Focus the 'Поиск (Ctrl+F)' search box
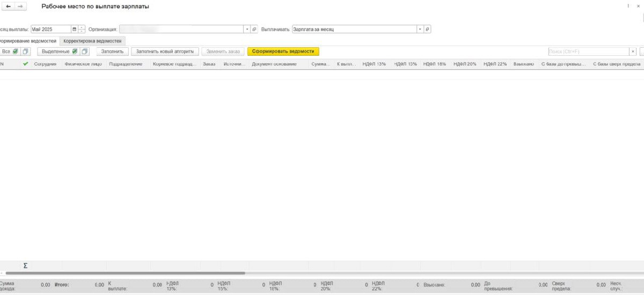 588,51
